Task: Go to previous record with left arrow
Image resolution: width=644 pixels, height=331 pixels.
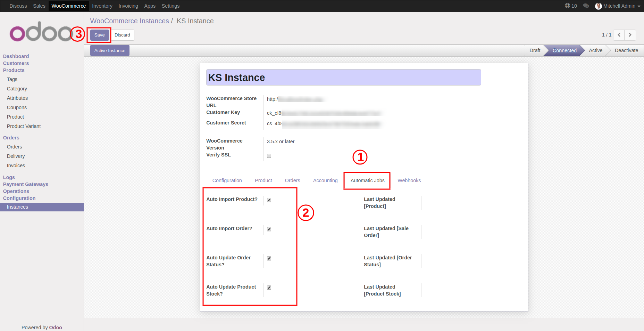Action: pos(619,35)
